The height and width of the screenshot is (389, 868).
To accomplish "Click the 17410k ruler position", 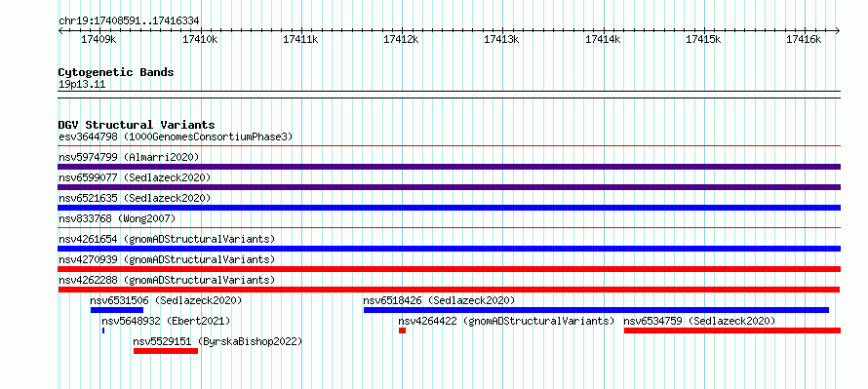I will 200,39.
